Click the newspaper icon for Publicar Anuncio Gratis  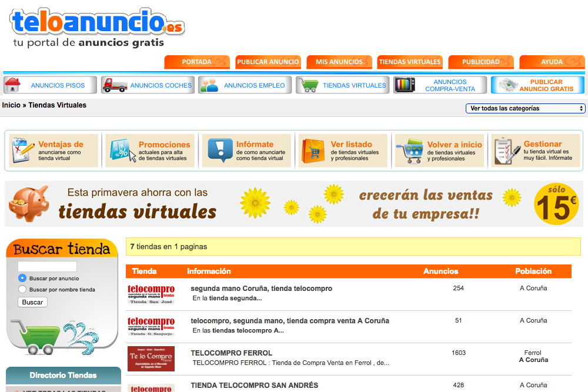(508, 85)
